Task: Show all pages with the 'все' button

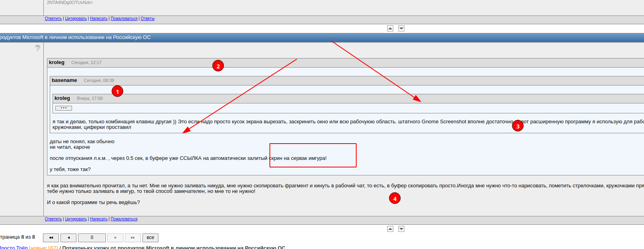Action: (x=150, y=238)
